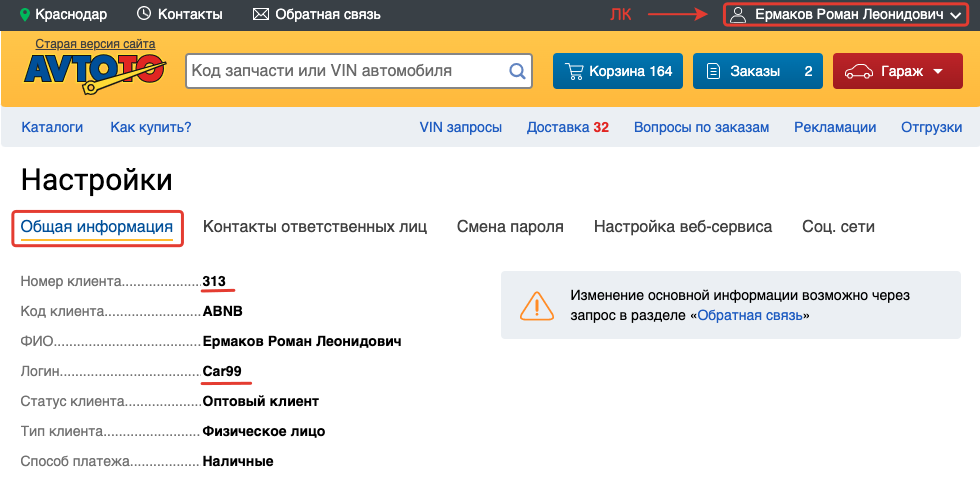Click the magnifier search icon
980x477 pixels.
point(517,71)
